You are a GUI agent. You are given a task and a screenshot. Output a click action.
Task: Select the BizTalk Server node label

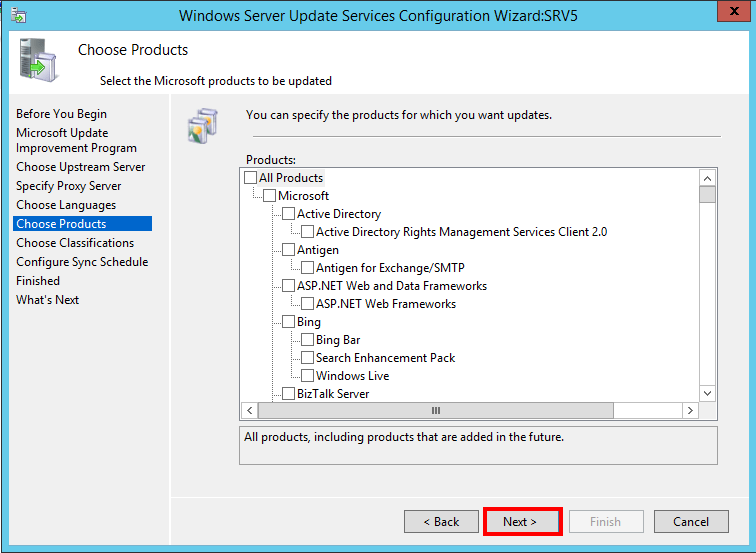pyautogui.click(x=333, y=393)
